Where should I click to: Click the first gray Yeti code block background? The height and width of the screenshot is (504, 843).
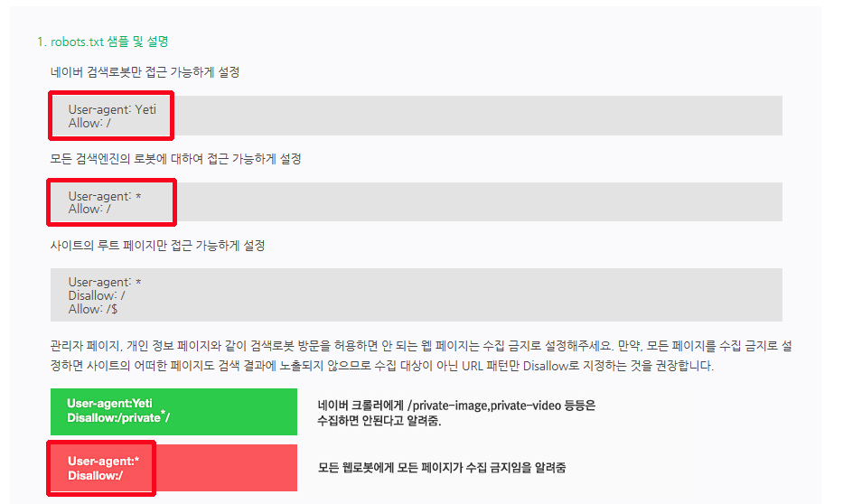[x=417, y=116]
